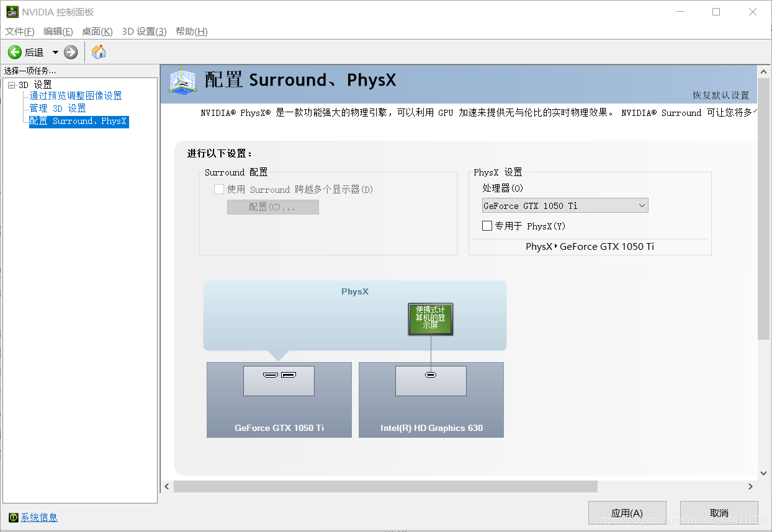The height and width of the screenshot is (532, 772).
Task: Click the 进行以下设置 heading text
Action: pyautogui.click(x=220, y=154)
